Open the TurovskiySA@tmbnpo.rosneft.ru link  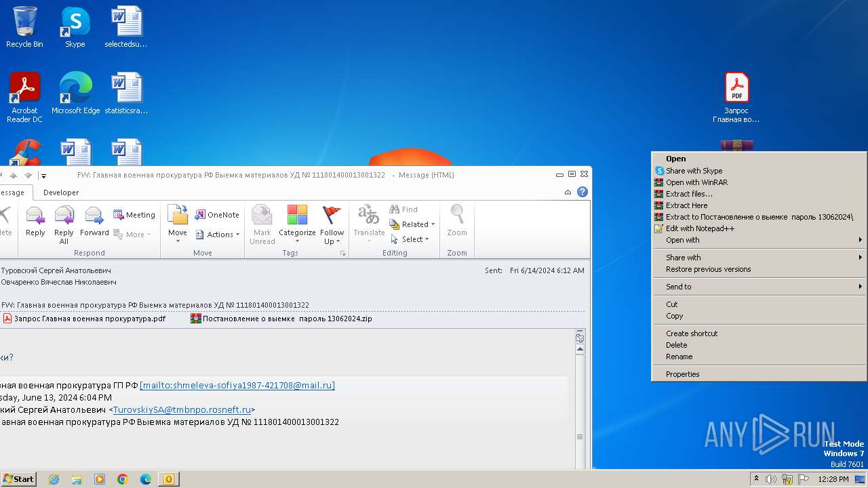[182, 409]
